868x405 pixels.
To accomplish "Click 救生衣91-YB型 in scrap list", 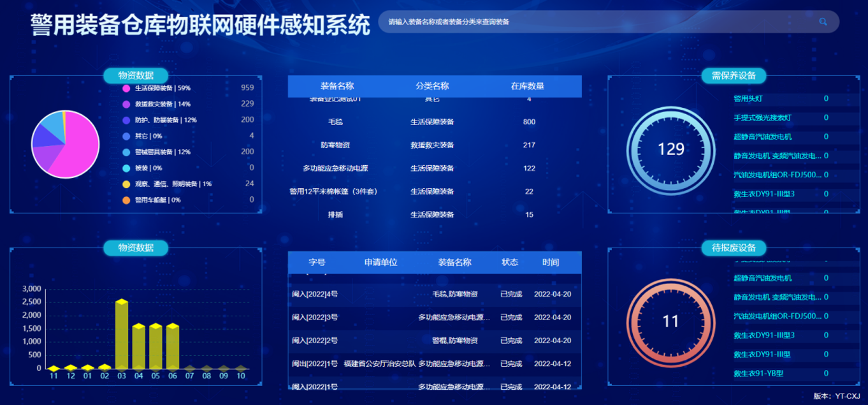I will tap(758, 373).
